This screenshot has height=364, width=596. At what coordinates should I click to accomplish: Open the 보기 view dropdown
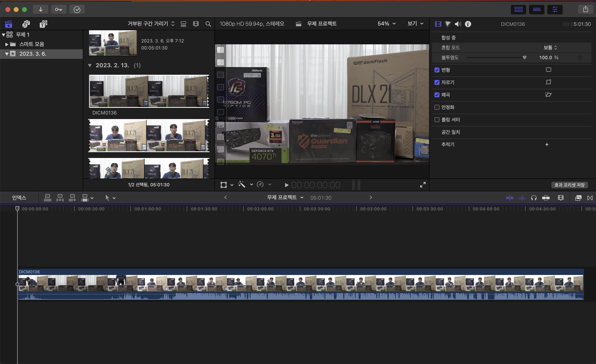pyautogui.click(x=415, y=24)
